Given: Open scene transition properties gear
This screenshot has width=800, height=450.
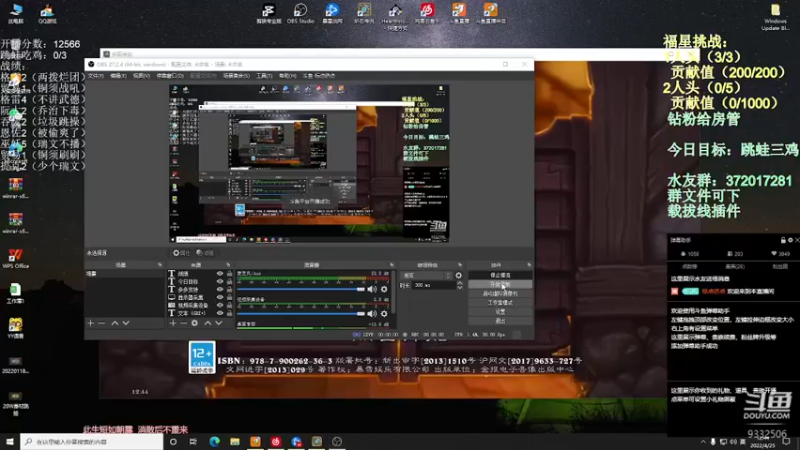Looking at the screenshot, I should pos(459,276).
